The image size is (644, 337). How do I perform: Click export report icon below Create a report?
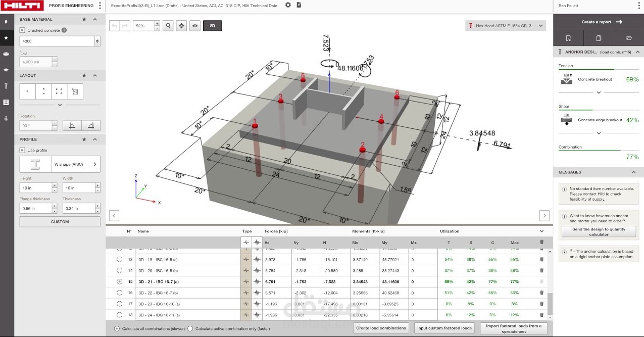pos(568,38)
